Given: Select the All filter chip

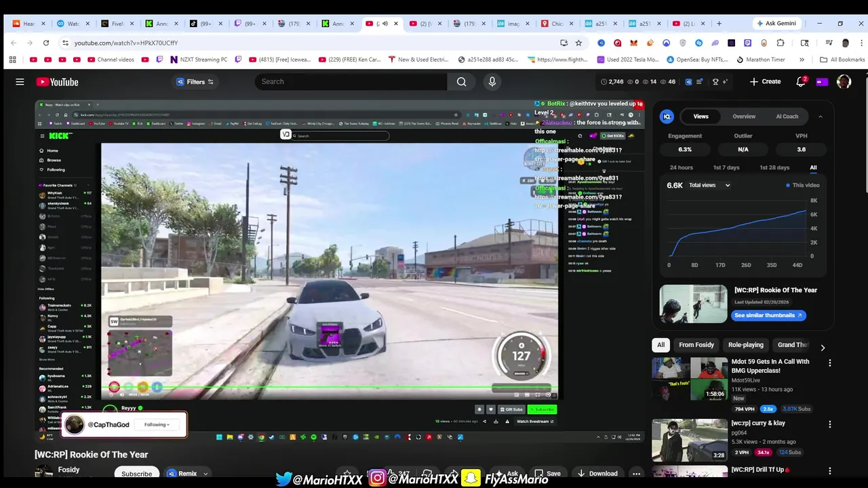Looking at the screenshot, I should (x=660, y=345).
